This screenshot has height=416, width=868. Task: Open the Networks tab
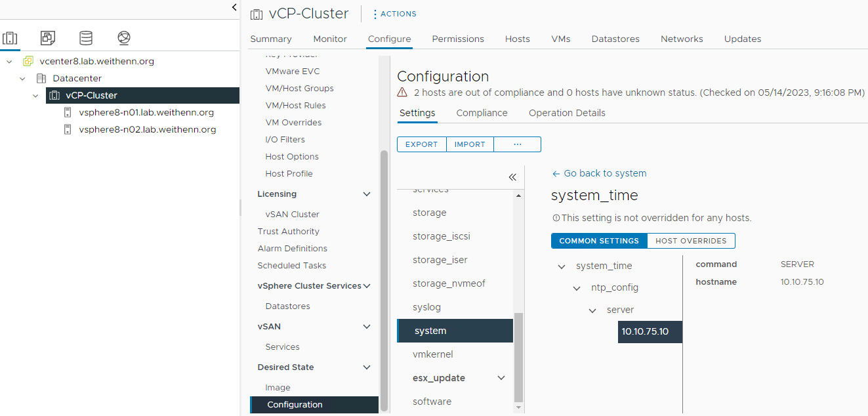click(x=682, y=39)
